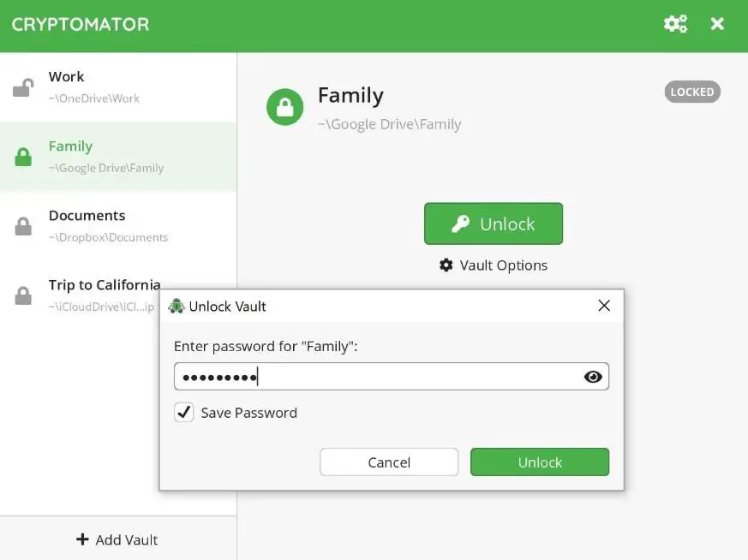This screenshot has width=748, height=560.
Task: Click the gray lock icon beside Documents
Action: click(23, 226)
